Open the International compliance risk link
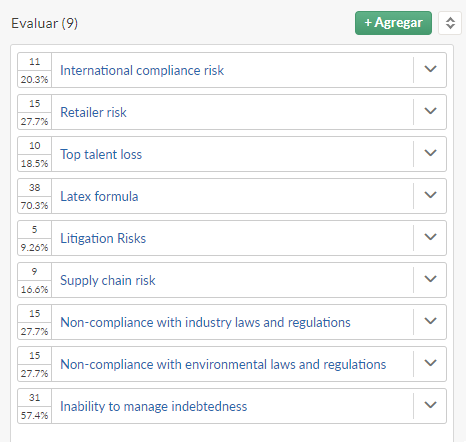Screen dimensions: 466x442 [x=142, y=70]
